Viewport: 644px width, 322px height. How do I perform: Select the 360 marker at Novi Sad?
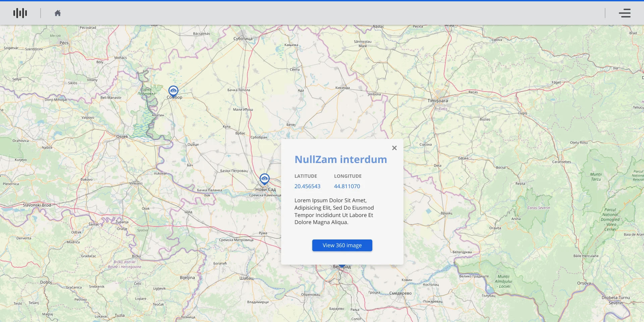(265, 179)
